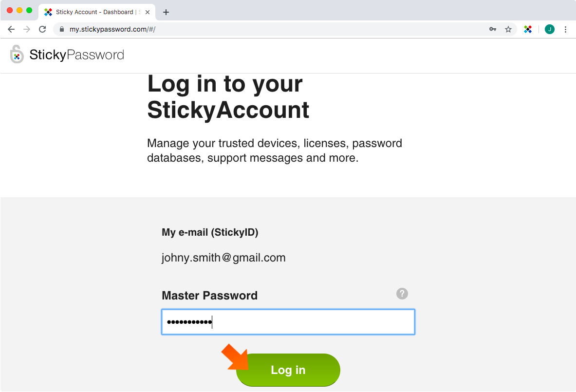Click the browser forward arrow

[27, 29]
